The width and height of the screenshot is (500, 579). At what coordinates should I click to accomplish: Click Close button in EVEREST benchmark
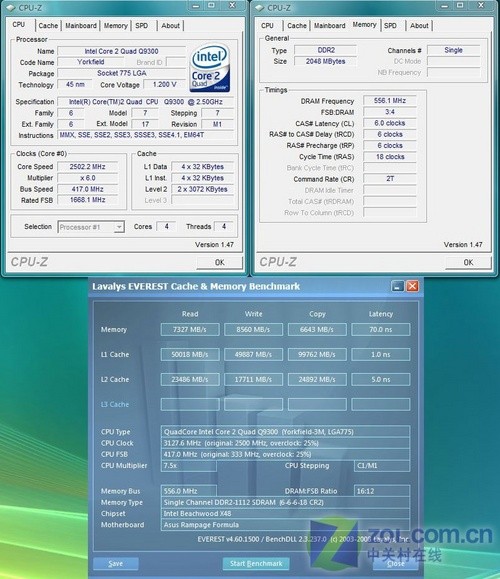tap(395, 563)
